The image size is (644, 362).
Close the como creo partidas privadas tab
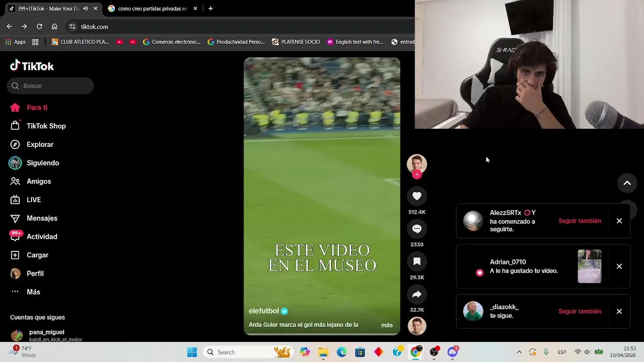click(x=195, y=9)
